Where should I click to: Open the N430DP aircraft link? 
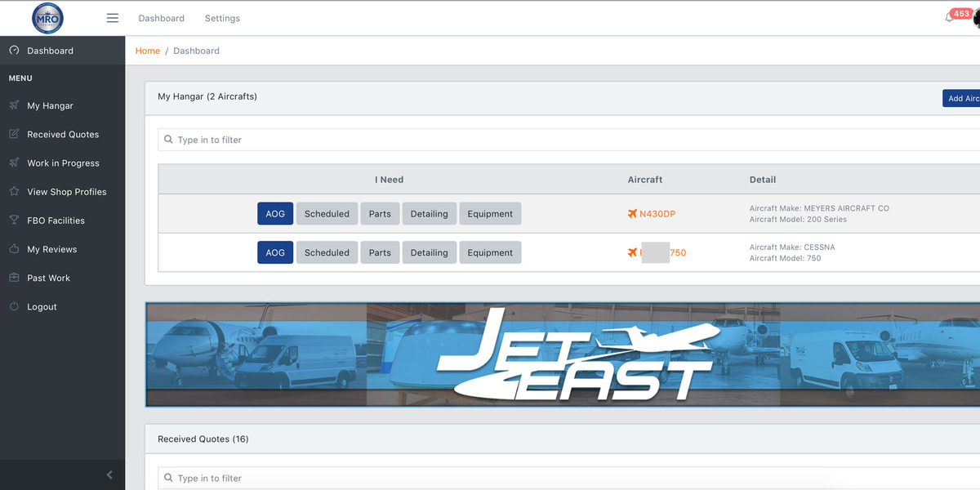click(x=657, y=214)
